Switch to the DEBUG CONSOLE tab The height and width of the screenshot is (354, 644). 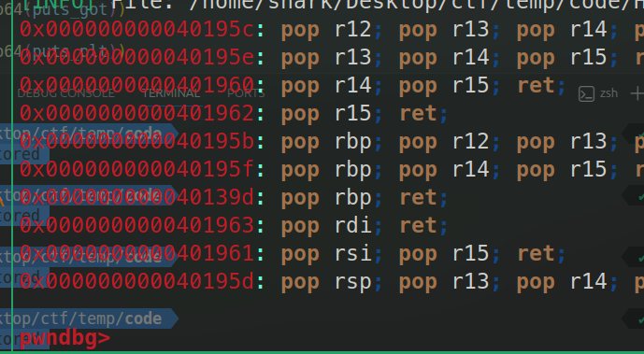65,93
